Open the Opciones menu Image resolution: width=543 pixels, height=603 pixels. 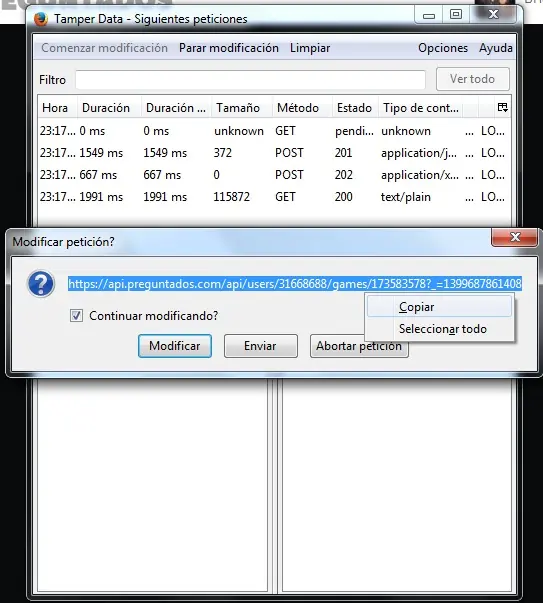[x=443, y=48]
